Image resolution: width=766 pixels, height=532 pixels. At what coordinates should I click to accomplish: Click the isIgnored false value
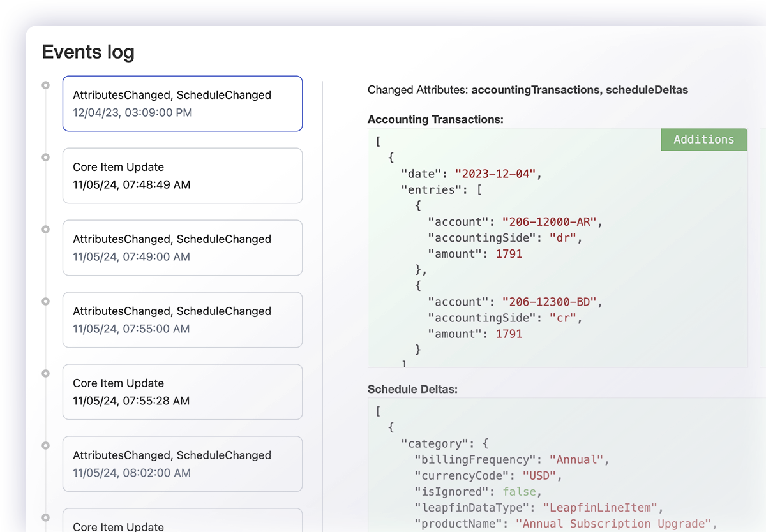click(519, 492)
